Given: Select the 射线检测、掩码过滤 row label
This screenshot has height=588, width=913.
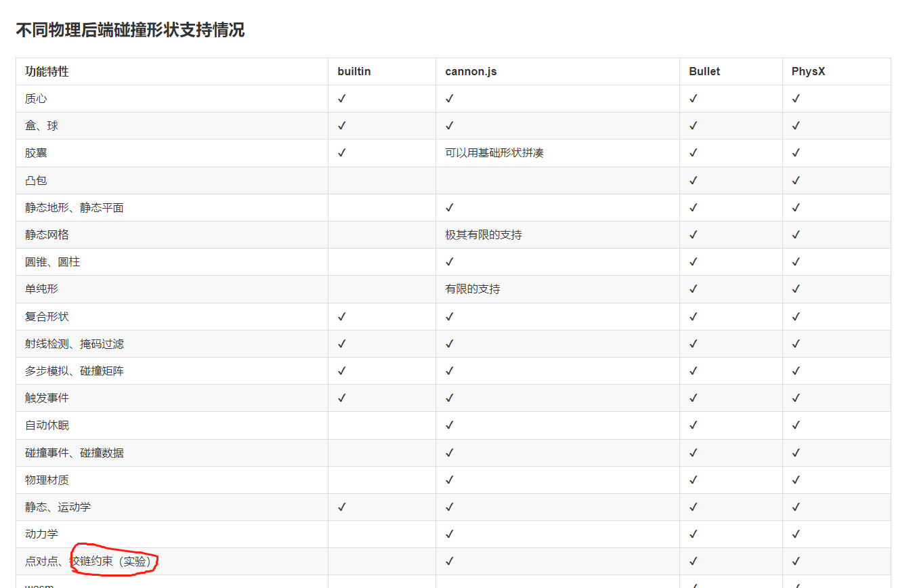Looking at the screenshot, I should 75,344.
